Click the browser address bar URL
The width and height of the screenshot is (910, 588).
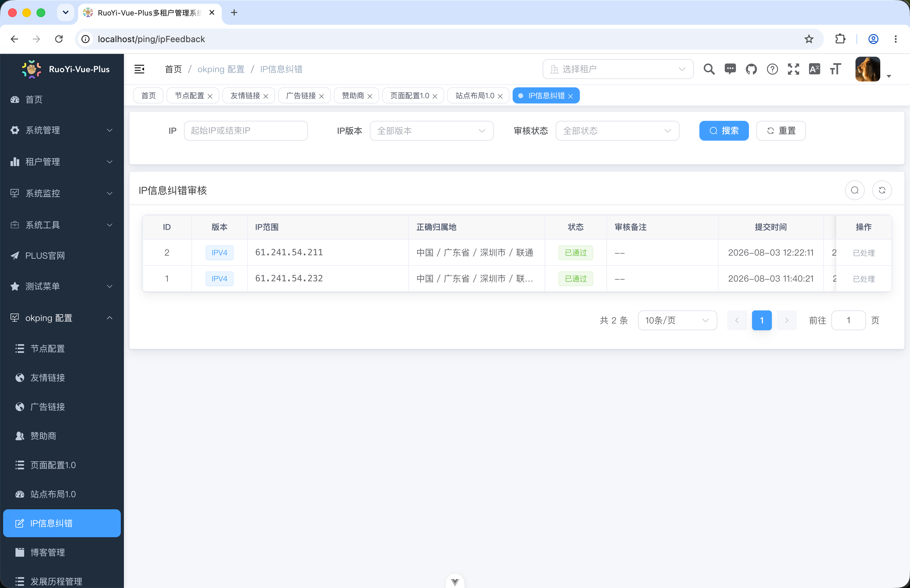pos(151,39)
